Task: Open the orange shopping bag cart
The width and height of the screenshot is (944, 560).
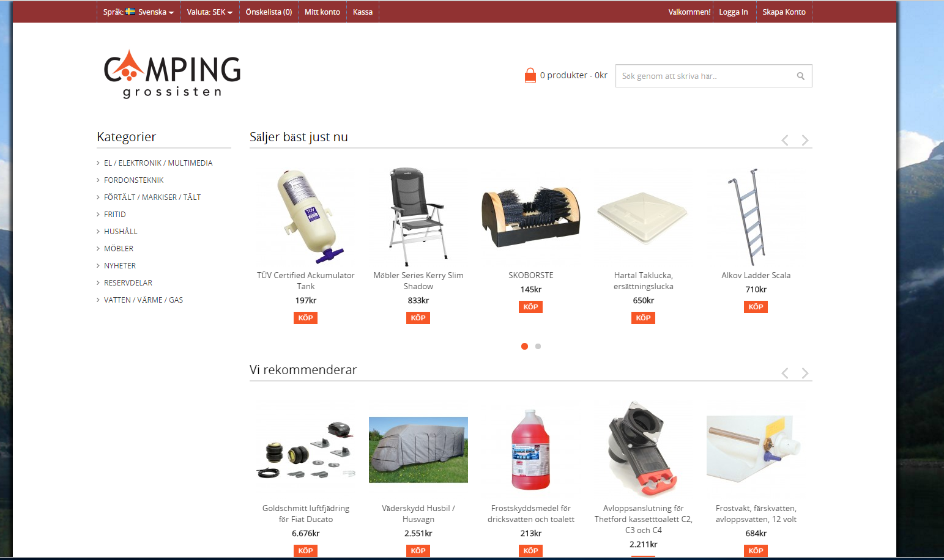Action: (x=530, y=75)
